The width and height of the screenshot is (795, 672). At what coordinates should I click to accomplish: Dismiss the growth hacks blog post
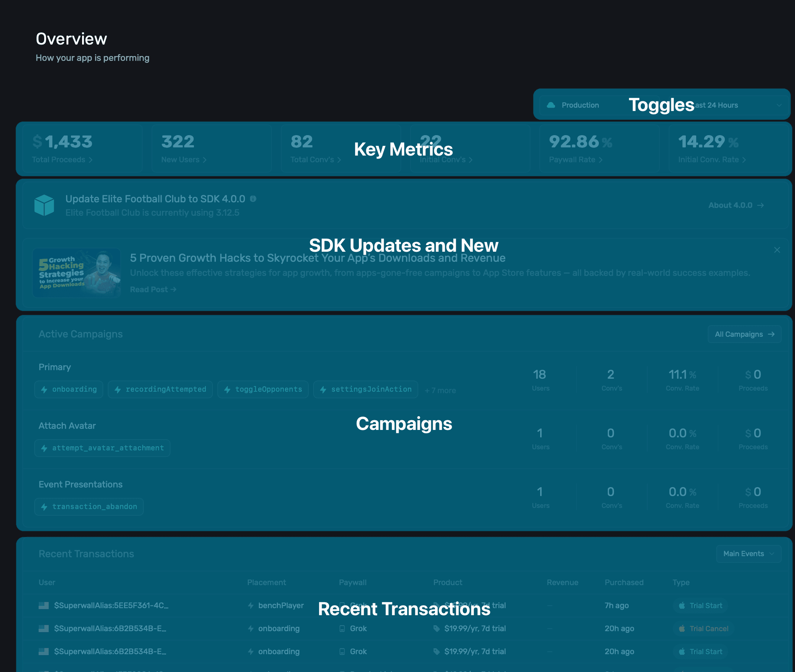[x=777, y=250]
